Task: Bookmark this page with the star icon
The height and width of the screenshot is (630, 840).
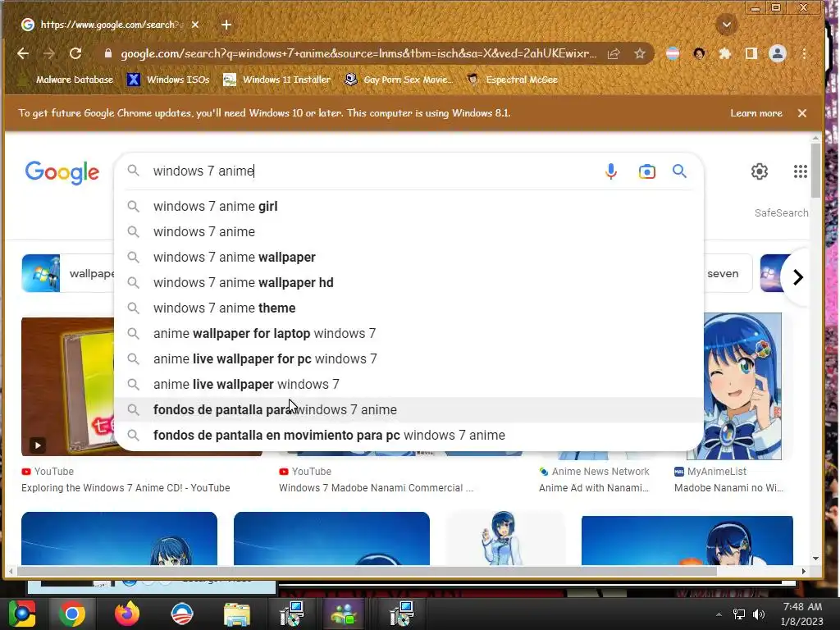Action: click(x=640, y=53)
